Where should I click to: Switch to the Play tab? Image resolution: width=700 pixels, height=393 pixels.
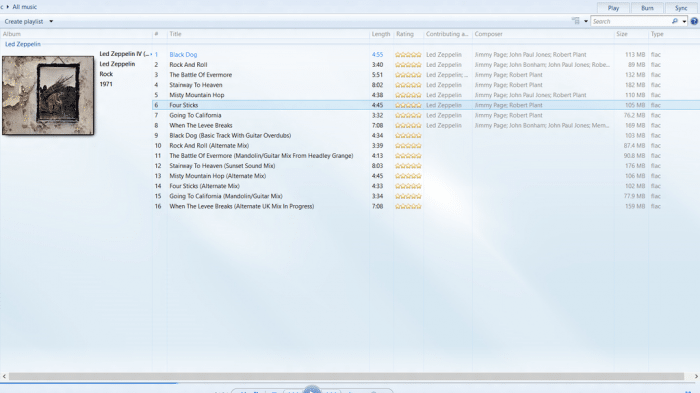click(613, 8)
